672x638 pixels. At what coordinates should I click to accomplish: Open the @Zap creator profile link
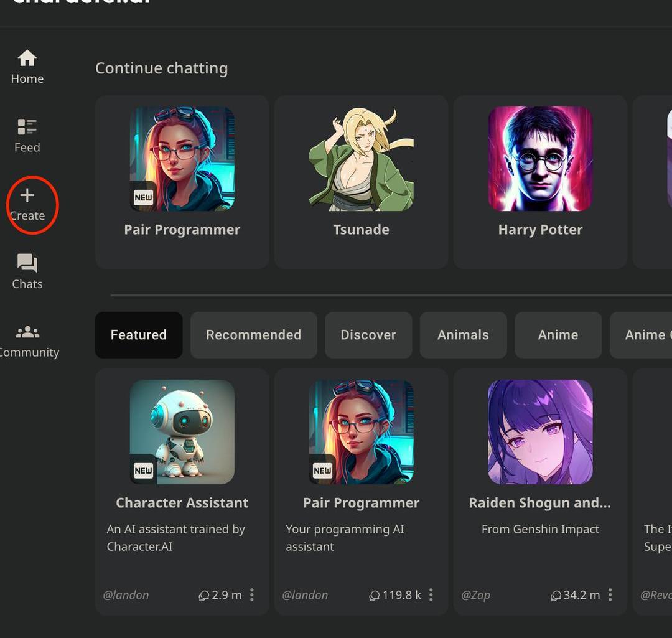pyautogui.click(x=475, y=595)
